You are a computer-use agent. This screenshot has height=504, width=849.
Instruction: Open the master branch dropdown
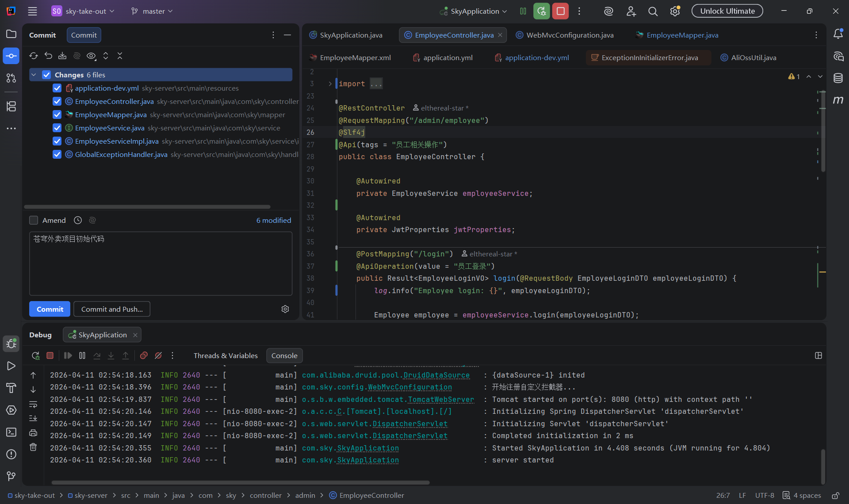pyautogui.click(x=153, y=11)
